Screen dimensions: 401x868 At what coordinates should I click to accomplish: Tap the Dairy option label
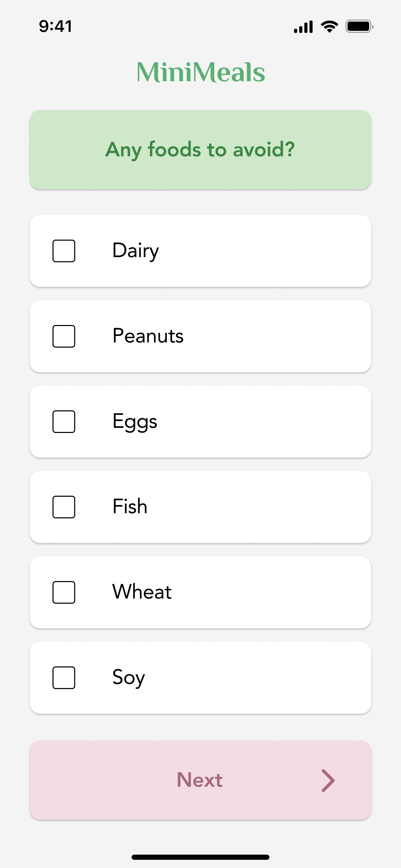pyautogui.click(x=135, y=251)
